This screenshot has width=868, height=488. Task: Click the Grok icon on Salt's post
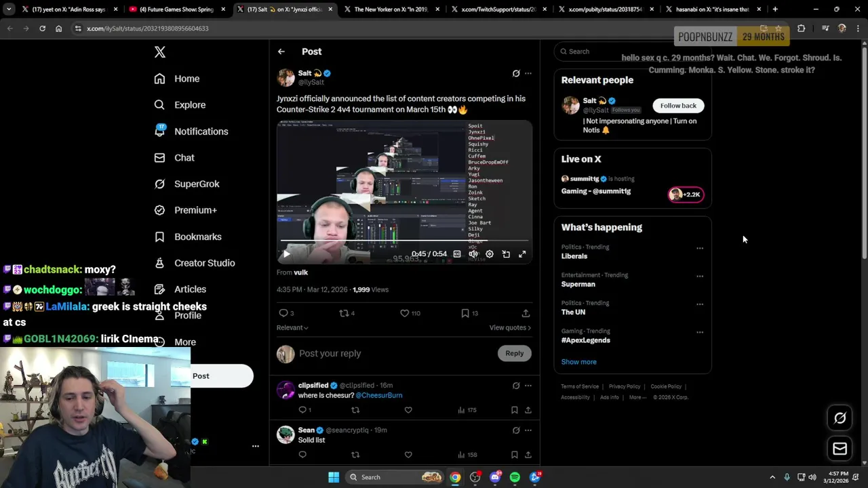pos(516,73)
